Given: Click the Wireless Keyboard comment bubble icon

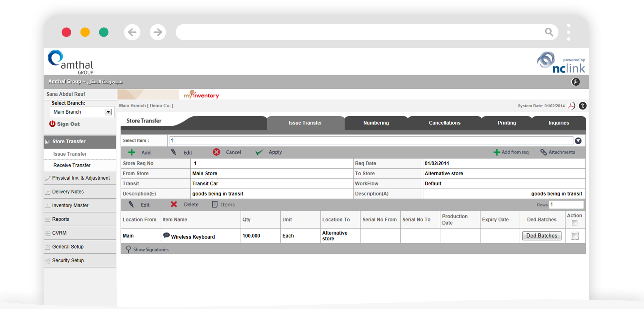Looking at the screenshot, I should [x=166, y=235].
